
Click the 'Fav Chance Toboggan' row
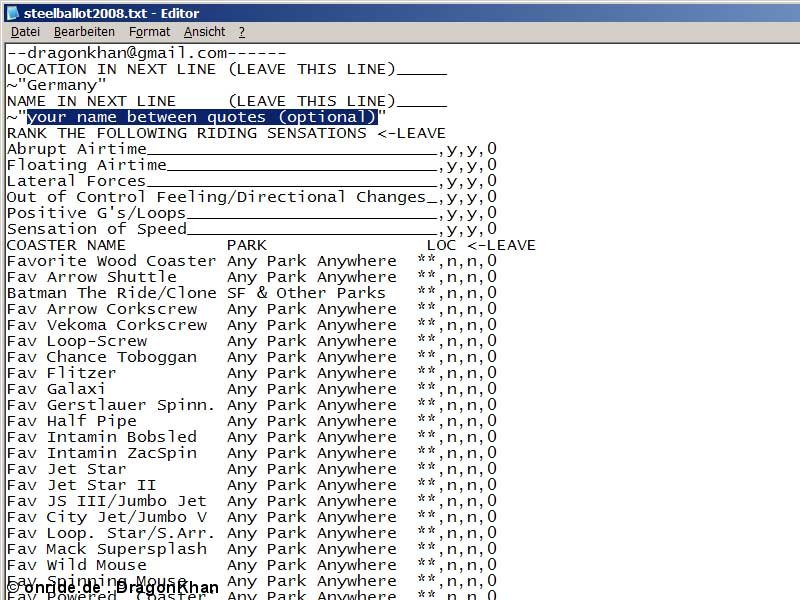[252, 357]
